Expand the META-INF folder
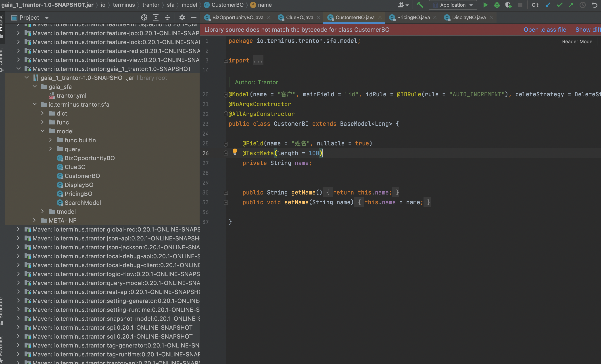The width and height of the screenshot is (601, 364). pyautogui.click(x=34, y=220)
